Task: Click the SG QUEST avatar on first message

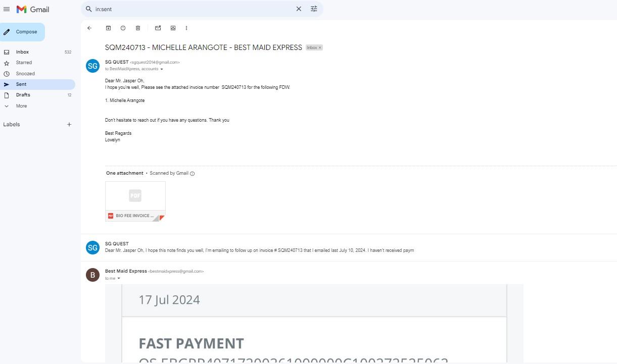Action: [x=92, y=66]
